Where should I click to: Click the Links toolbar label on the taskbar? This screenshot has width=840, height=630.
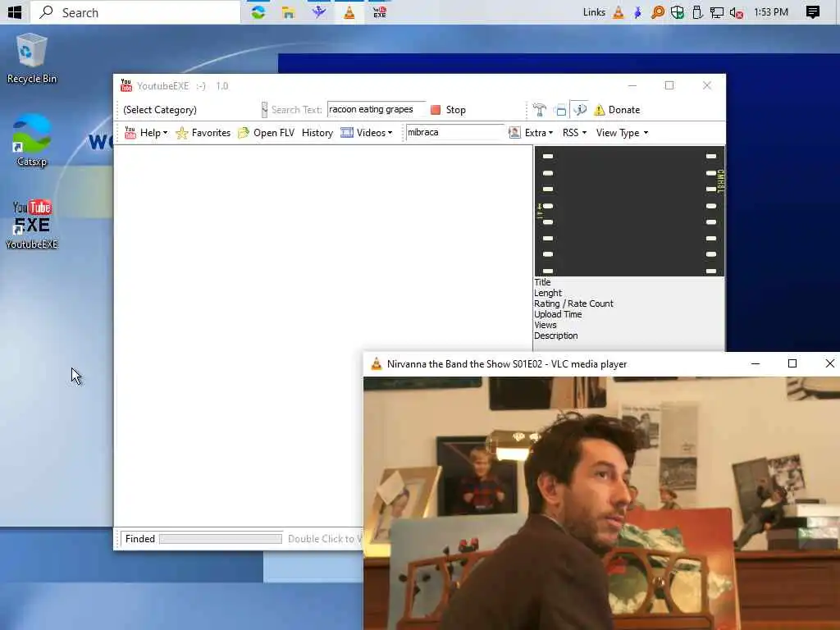(x=594, y=12)
